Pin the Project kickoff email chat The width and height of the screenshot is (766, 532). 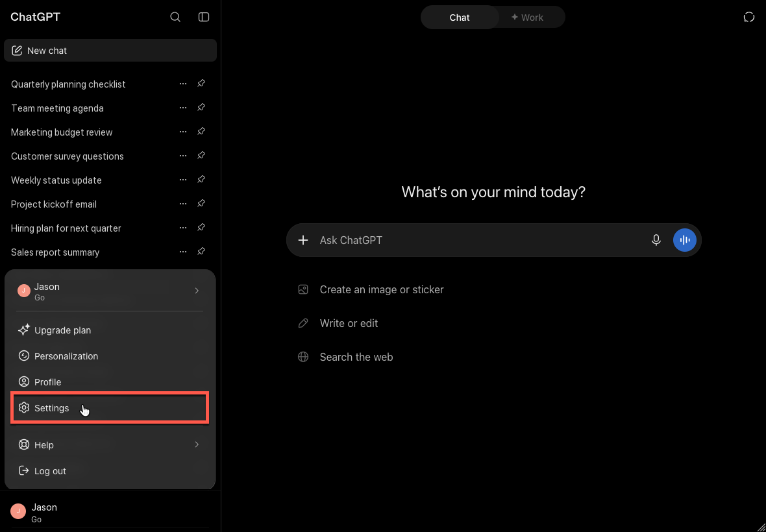[201, 203]
